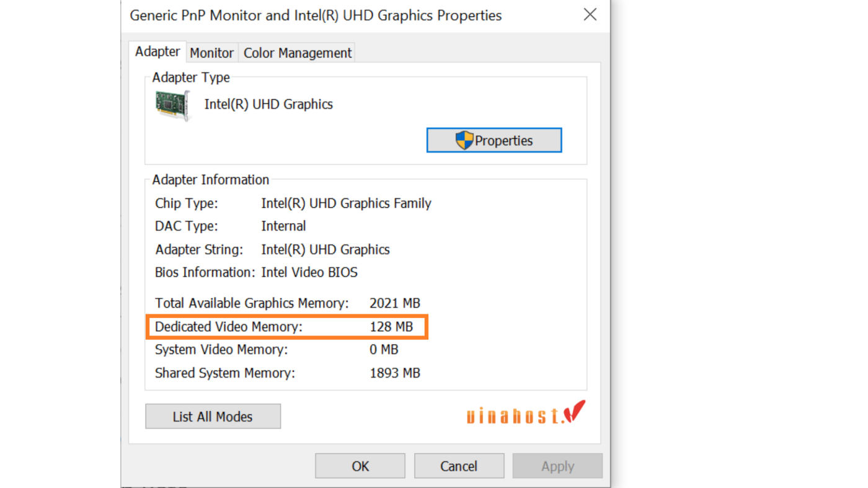This screenshot has height=488, width=868.
Task: Click the Bios Information value text
Action: tap(309, 272)
